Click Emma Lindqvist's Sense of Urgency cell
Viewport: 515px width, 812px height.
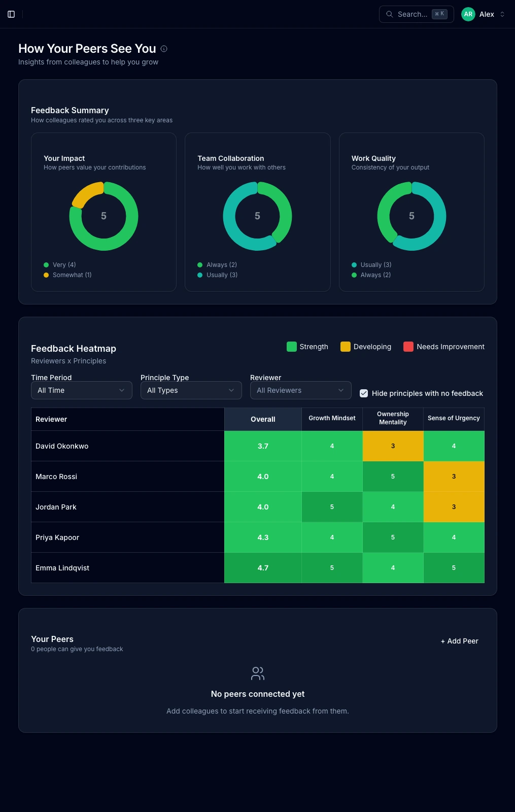point(454,568)
